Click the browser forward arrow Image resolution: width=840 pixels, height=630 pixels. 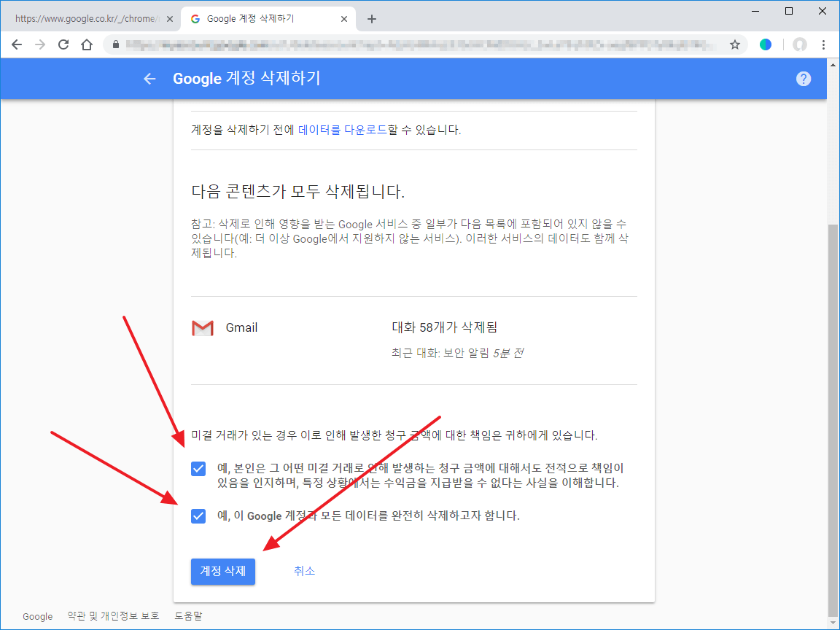tap(40, 44)
